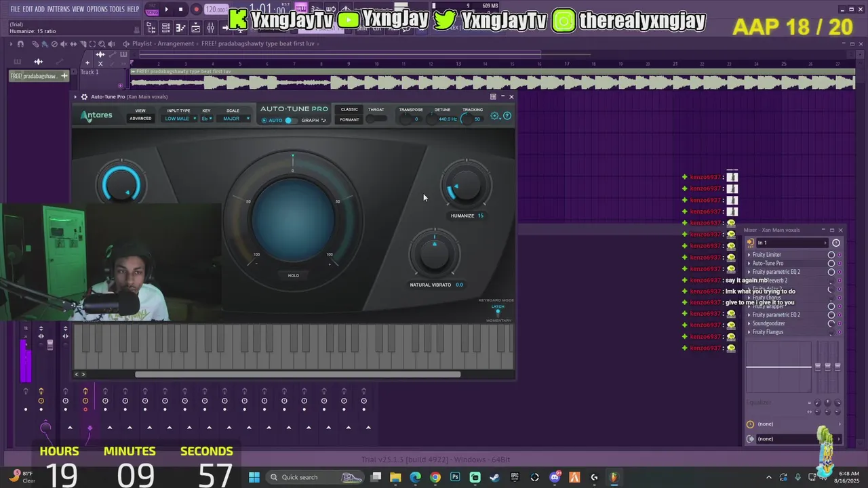Toggle PAT/SONG mode switch

[152, 9]
